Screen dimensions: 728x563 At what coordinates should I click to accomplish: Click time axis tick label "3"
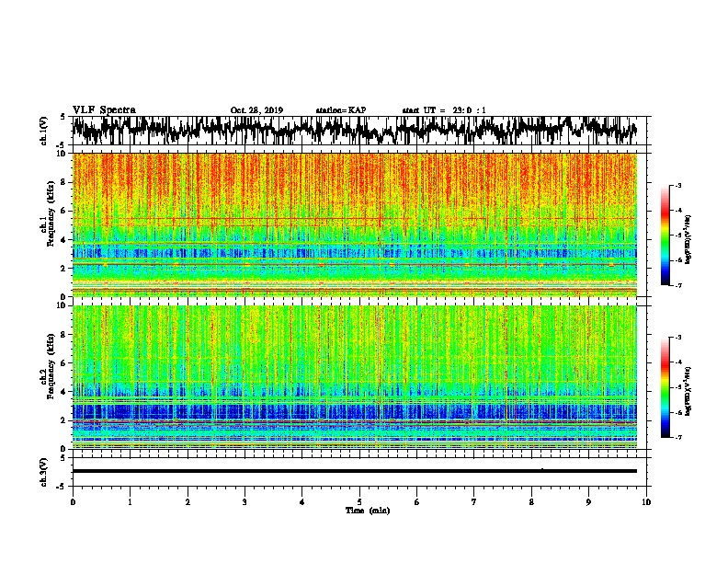(245, 502)
